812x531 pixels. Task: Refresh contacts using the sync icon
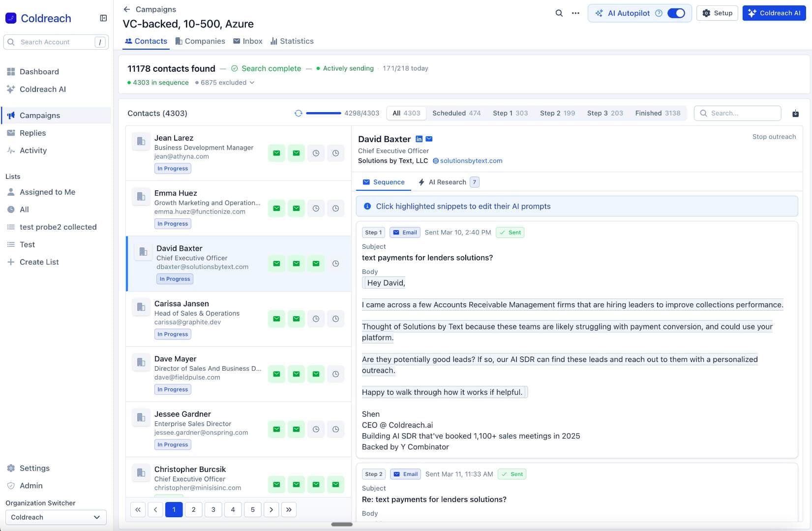298,113
